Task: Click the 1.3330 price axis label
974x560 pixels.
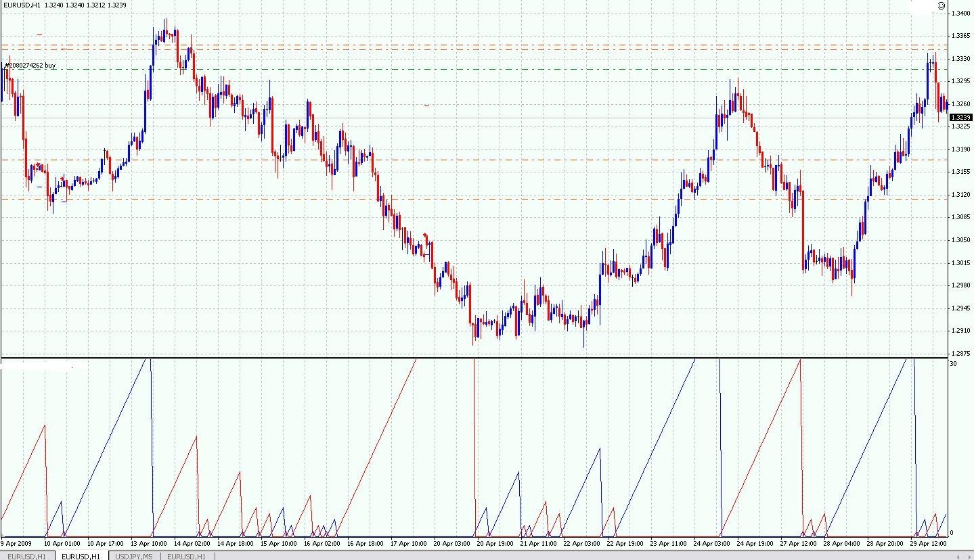Action: 961,58
